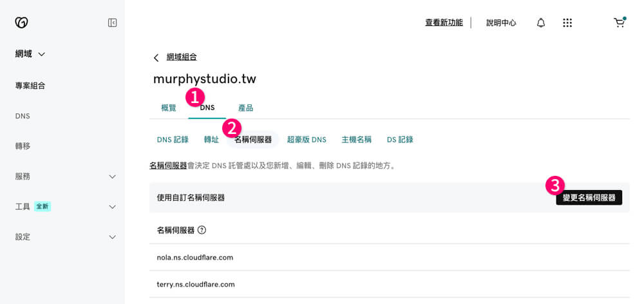Open 專案組合 in the sidebar
The height and width of the screenshot is (304, 644).
(x=30, y=86)
